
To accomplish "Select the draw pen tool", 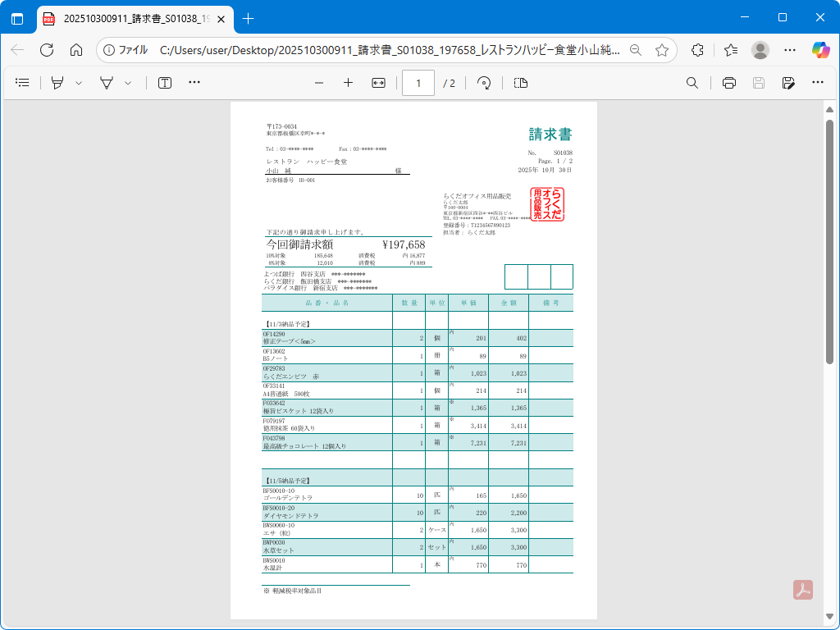I will point(107,83).
